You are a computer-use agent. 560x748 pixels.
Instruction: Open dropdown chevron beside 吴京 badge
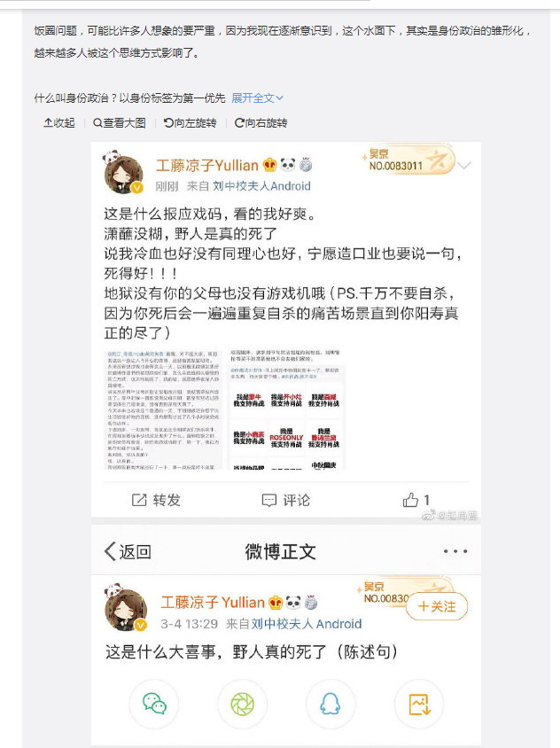tap(464, 166)
